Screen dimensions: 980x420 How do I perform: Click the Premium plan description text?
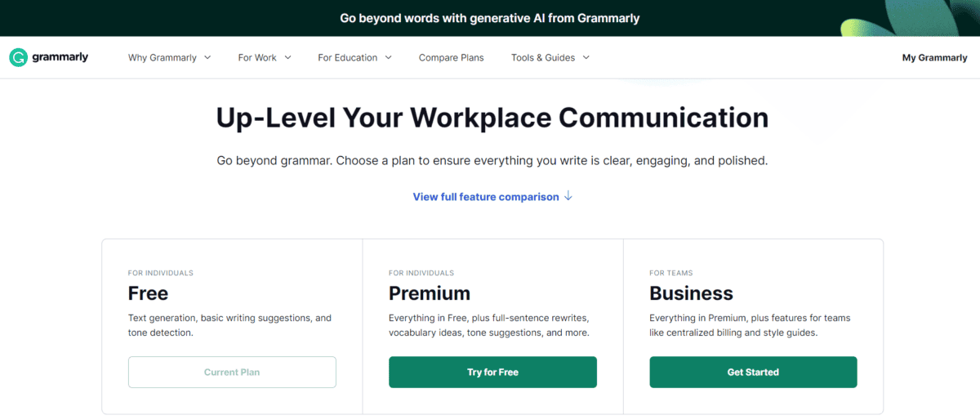tap(489, 325)
